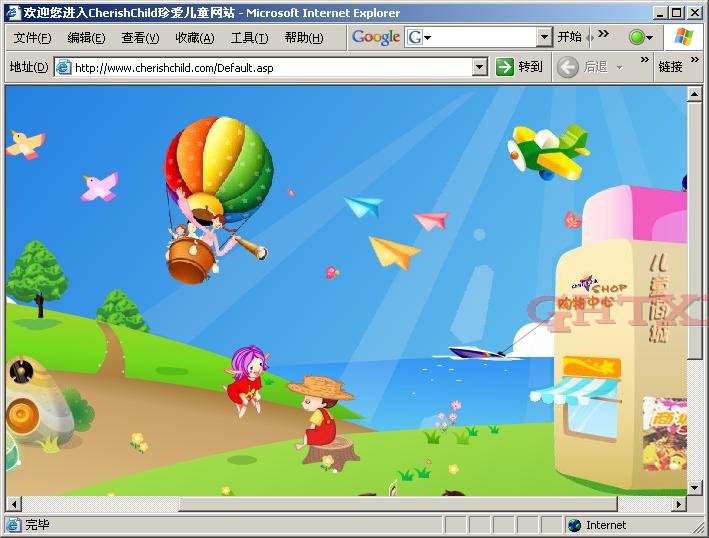
Task: Open the 收藏(A) favorites menu
Action: point(194,38)
